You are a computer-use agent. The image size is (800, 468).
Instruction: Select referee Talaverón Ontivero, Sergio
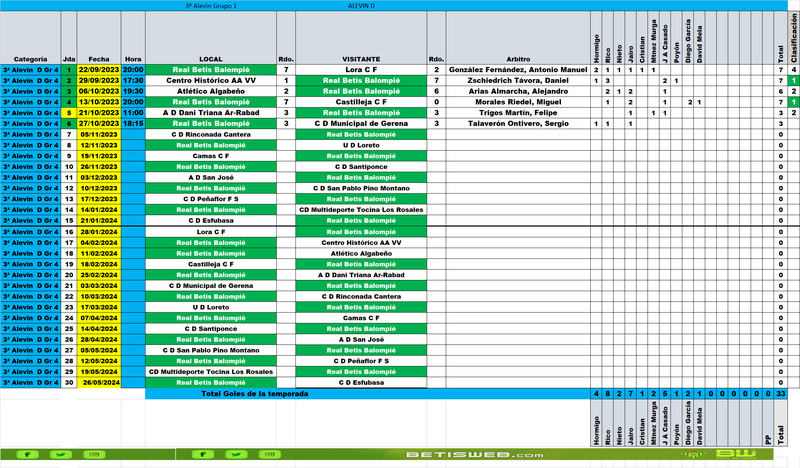518,124
